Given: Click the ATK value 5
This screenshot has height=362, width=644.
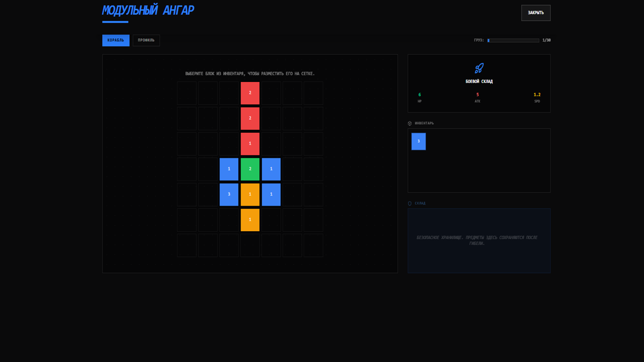Looking at the screenshot, I should (x=477, y=95).
